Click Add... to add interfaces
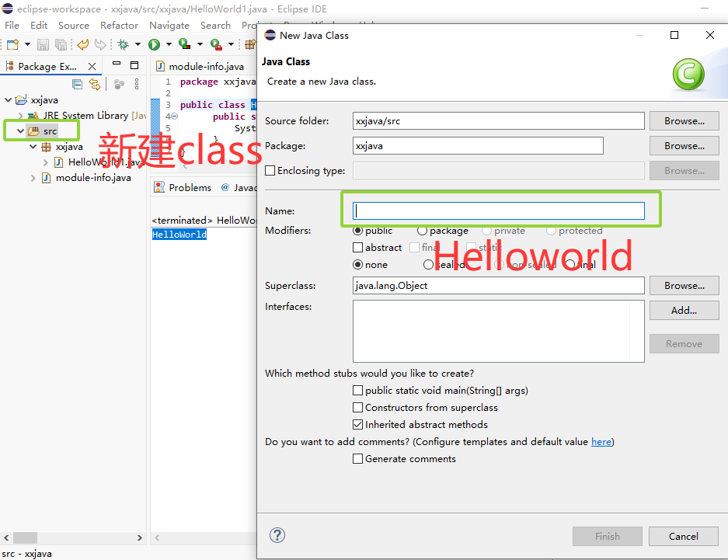Viewport: 728px width, 560px height. click(684, 311)
